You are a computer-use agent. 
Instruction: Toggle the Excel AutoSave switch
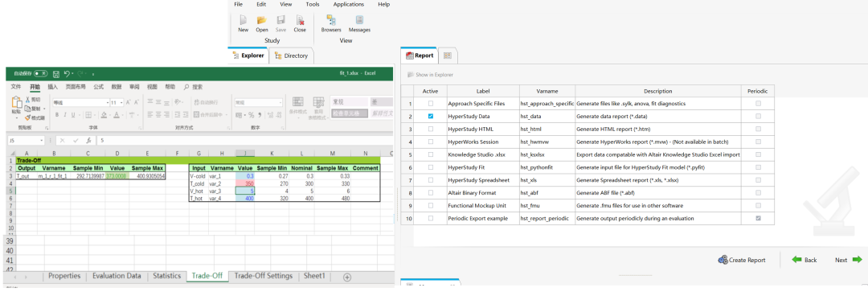click(40, 73)
